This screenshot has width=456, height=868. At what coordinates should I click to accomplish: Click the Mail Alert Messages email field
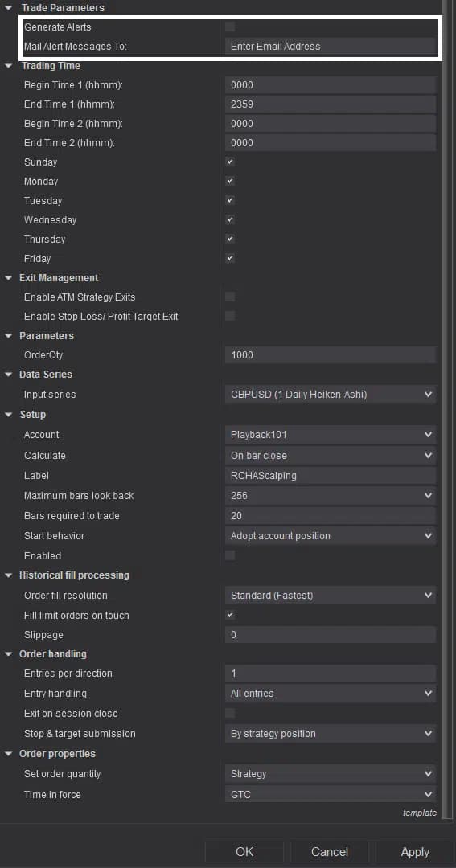point(331,47)
